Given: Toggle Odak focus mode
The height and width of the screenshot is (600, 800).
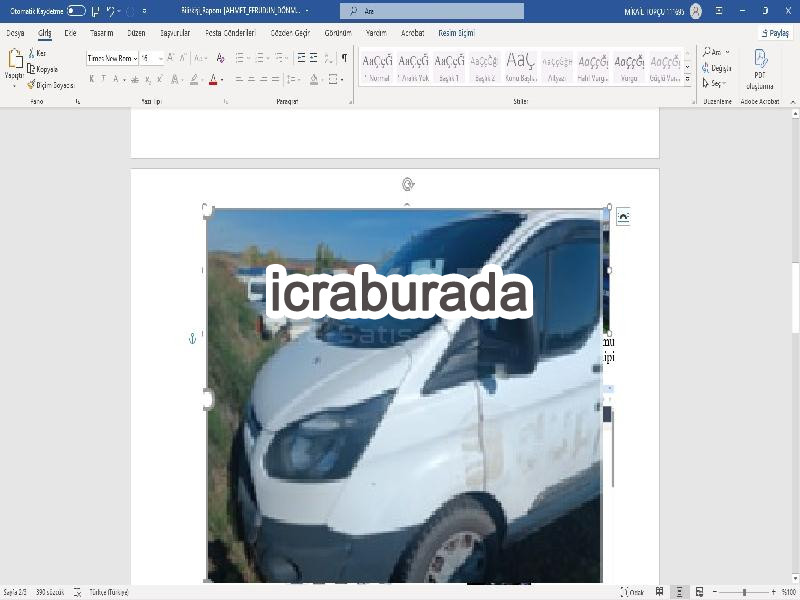Looking at the screenshot, I should pos(632,592).
